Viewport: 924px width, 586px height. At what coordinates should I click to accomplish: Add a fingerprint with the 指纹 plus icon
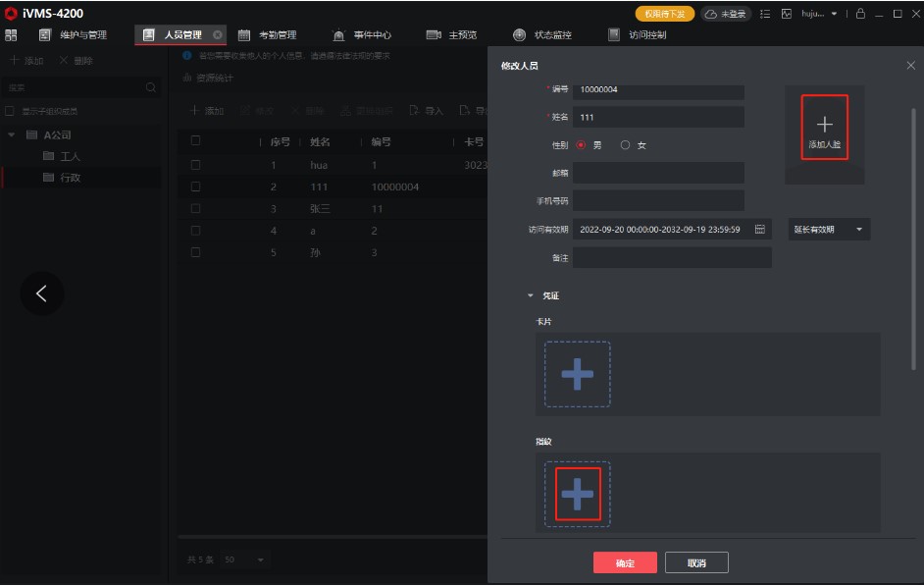578,494
